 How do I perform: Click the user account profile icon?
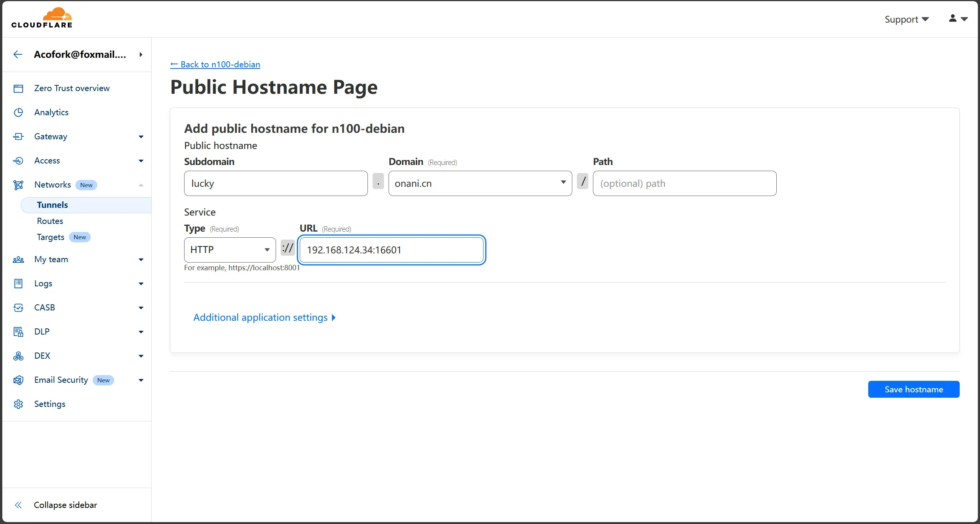click(x=953, y=18)
